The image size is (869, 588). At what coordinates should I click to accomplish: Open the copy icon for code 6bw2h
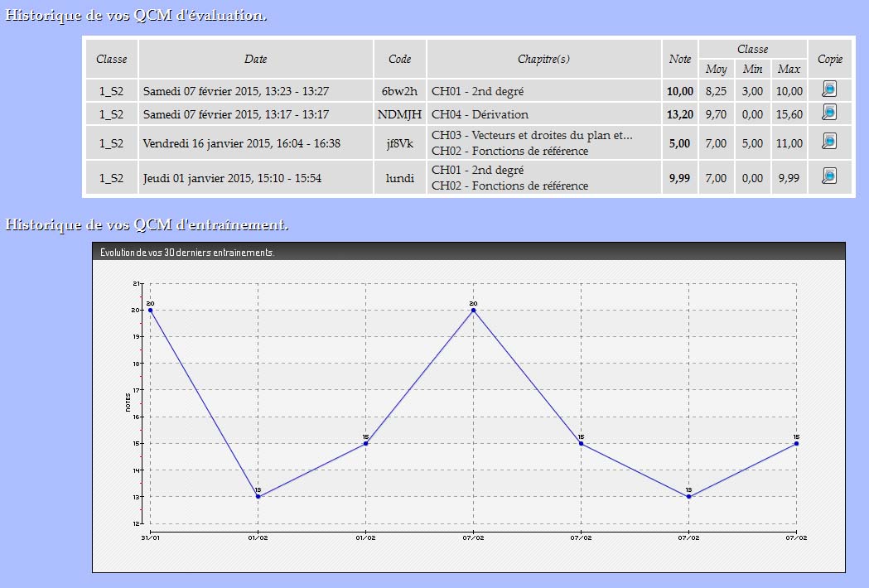[828, 89]
